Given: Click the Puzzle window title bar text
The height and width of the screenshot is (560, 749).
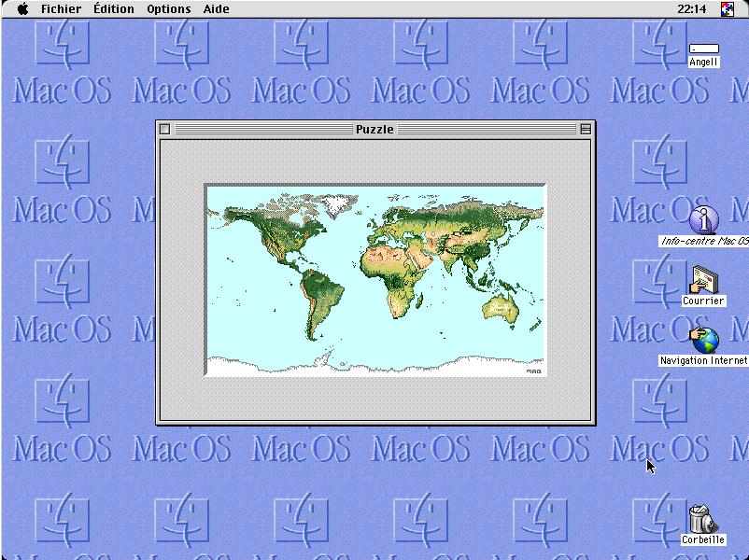Looking at the screenshot, I should (374, 130).
